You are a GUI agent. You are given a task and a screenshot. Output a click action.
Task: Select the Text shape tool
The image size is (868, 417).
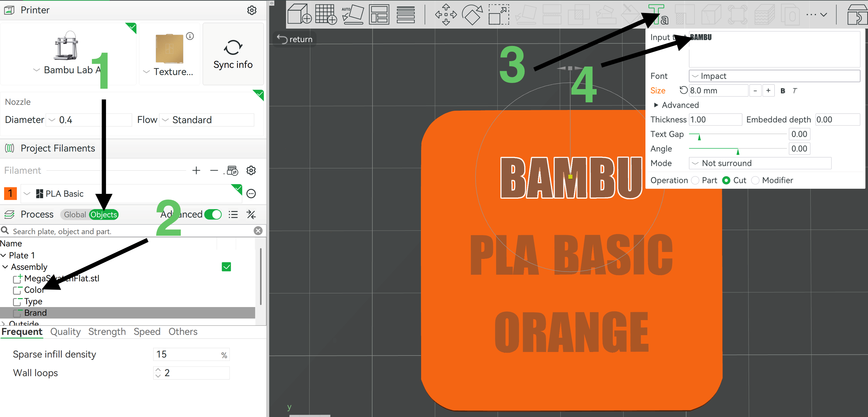pyautogui.click(x=658, y=15)
